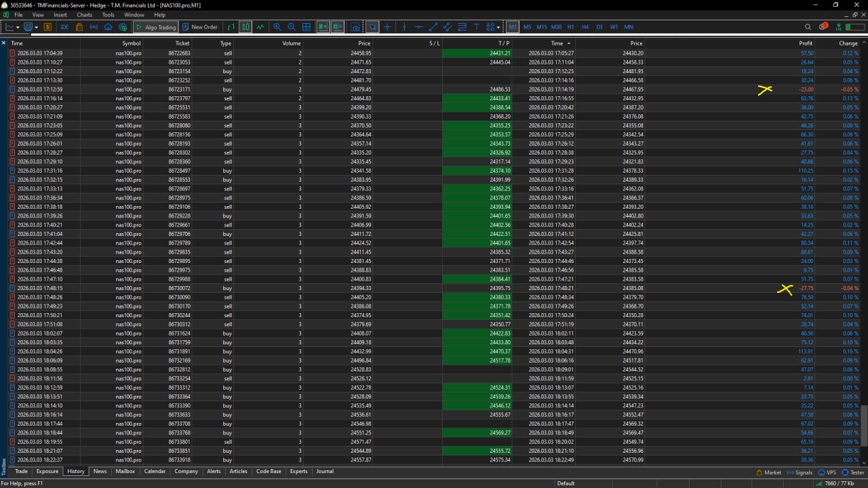The height and width of the screenshot is (488, 868).
Task: Sort by the Time column with arrow
Action: (x=559, y=43)
